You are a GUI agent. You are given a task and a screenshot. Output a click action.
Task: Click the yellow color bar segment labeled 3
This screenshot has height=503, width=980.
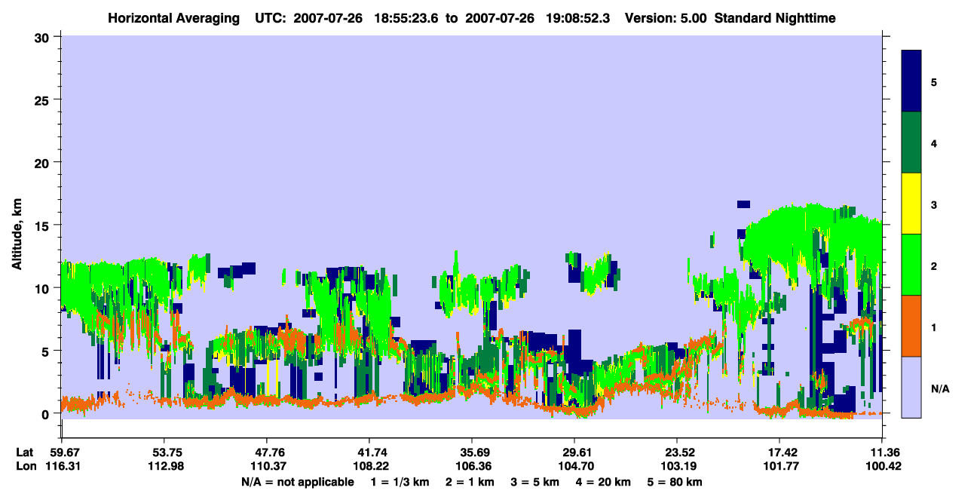pos(911,204)
